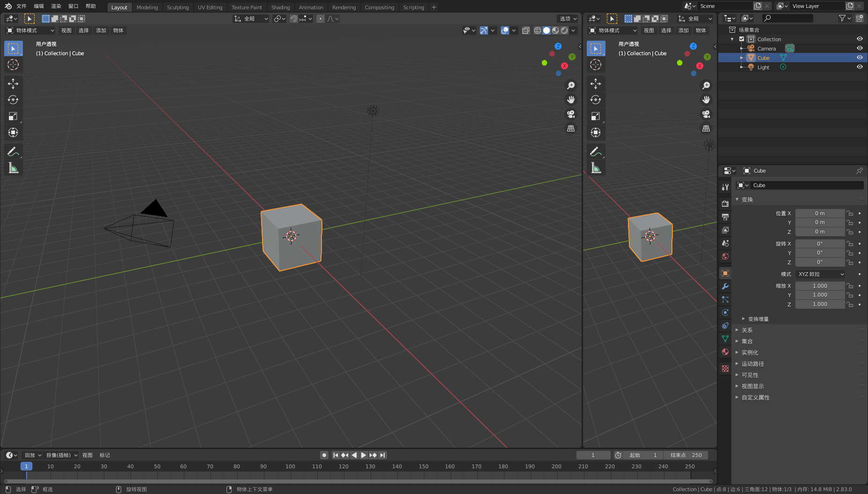Open World properties in the properties sidebar
The image size is (868, 494).
725,256
